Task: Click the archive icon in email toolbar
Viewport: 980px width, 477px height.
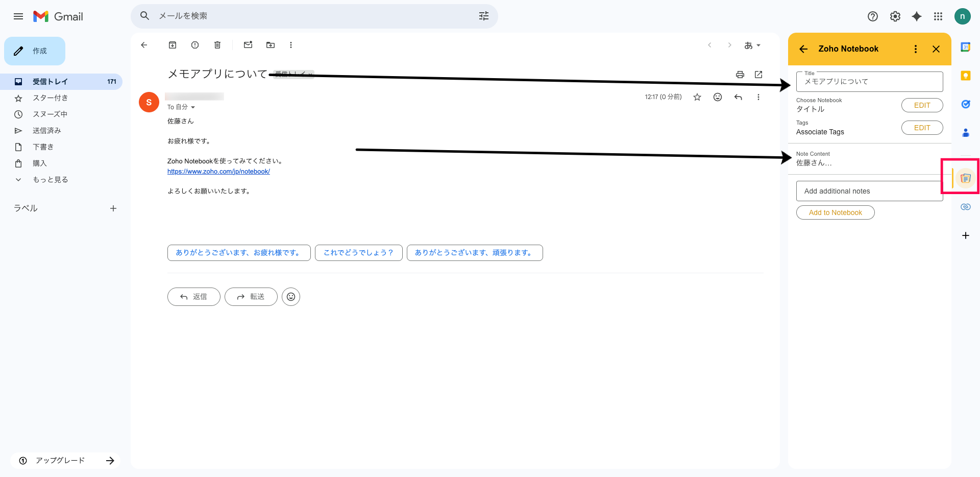Action: click(173, 45)
